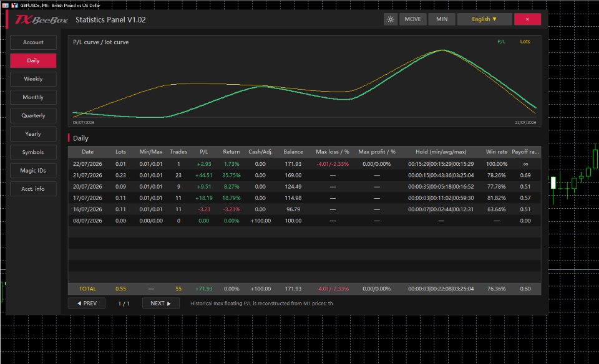Click the Balance column header

pos(293,152)
